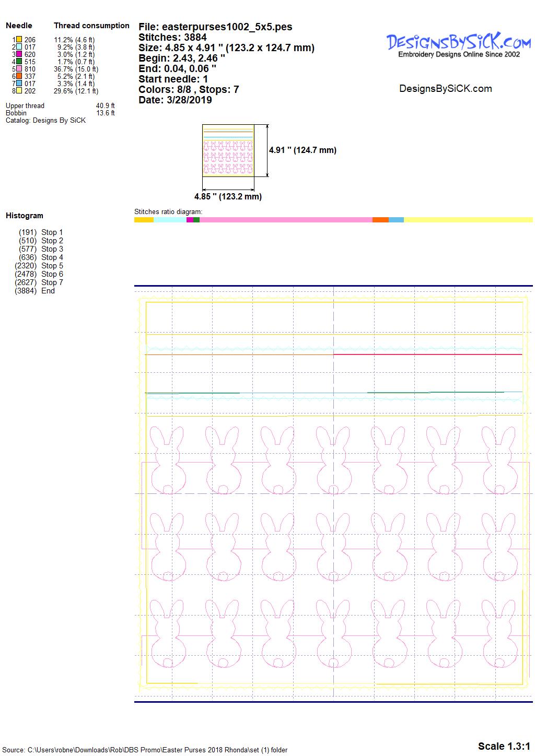Click the DesignsBySiCK.com logo image
Viewport: 535px width, 756px height.
tap(459, 45)
